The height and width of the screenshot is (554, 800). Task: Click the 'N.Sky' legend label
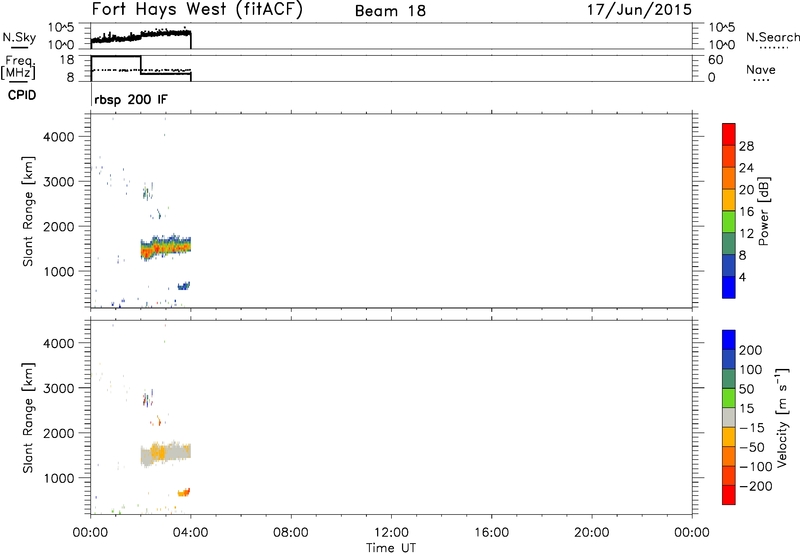19,37
